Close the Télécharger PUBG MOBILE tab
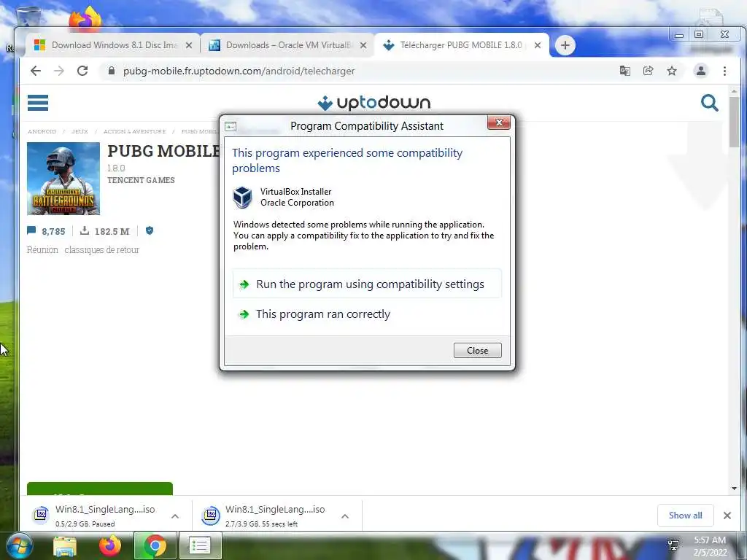Image resolution: width=747 pixels, height=560 pixels. coord(538,45)
